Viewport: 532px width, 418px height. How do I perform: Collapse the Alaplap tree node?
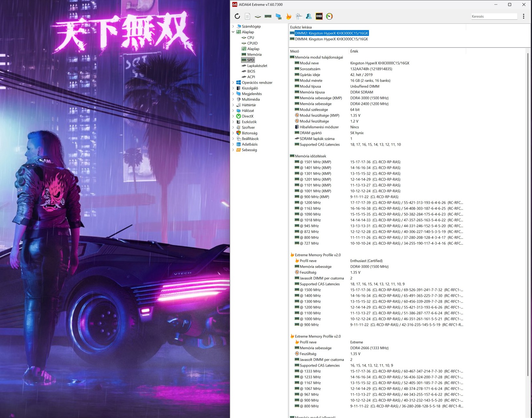pyautogui.click(x=233, y=32)
